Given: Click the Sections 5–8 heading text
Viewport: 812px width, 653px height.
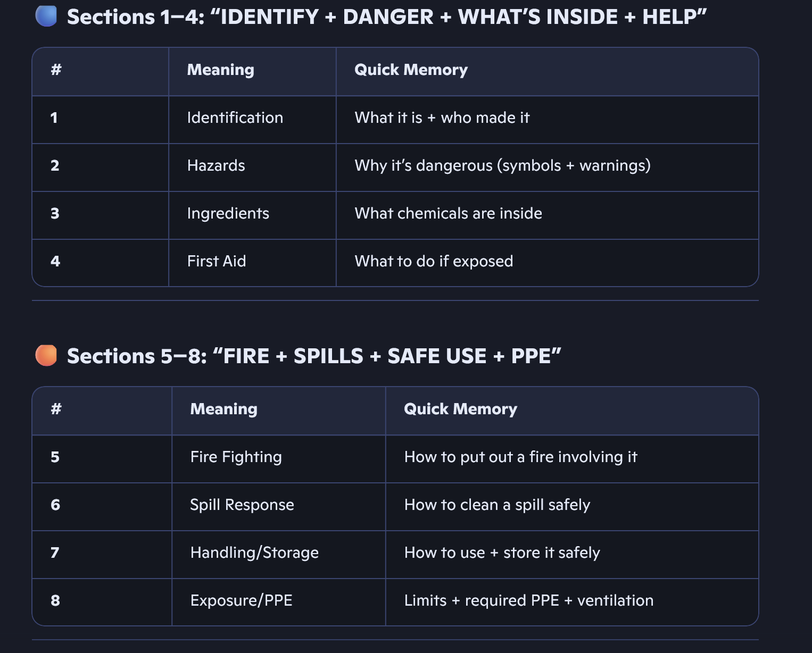Looking at the screenshot, I should tap(314, 356).
